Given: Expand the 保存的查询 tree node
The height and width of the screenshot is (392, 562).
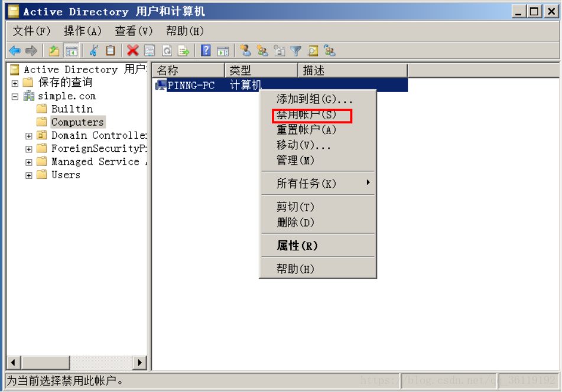Looking at the screenshot, I should click(x=15, y=83).
